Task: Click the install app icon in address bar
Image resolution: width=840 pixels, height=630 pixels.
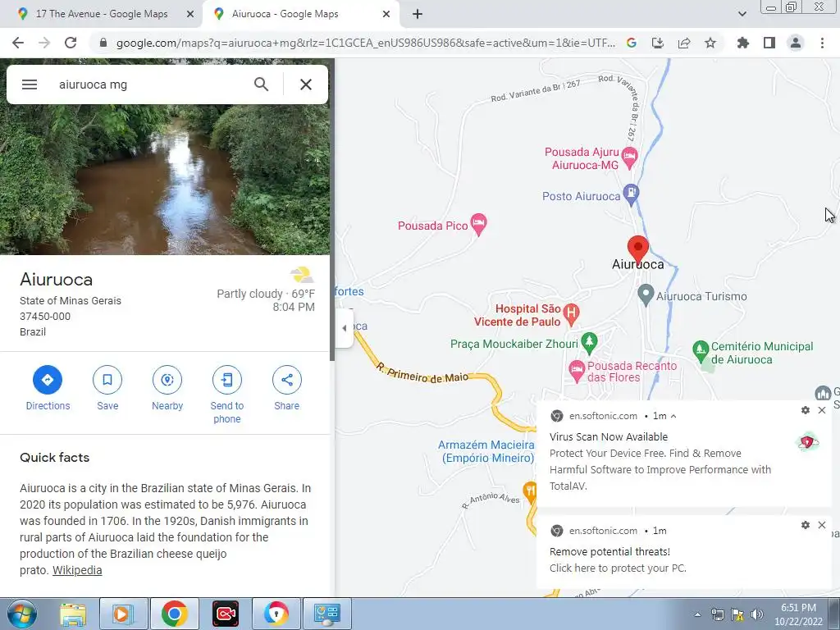Action: click(658, 43)
